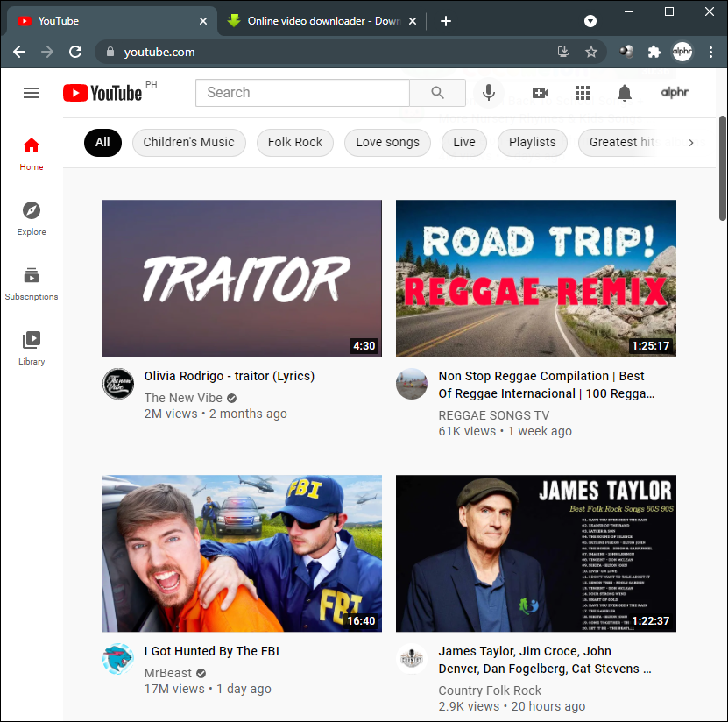
Task: Close the Online video downloader tab
Action: coord(413,21)
